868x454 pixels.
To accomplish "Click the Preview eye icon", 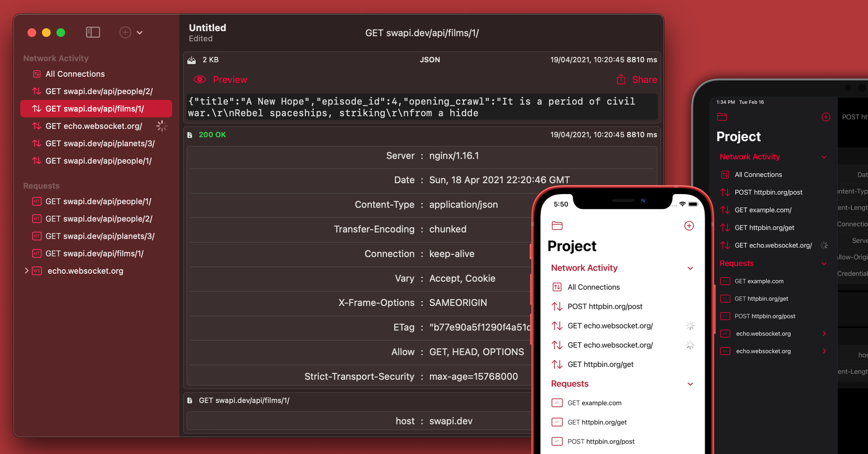I will point(200,80).
